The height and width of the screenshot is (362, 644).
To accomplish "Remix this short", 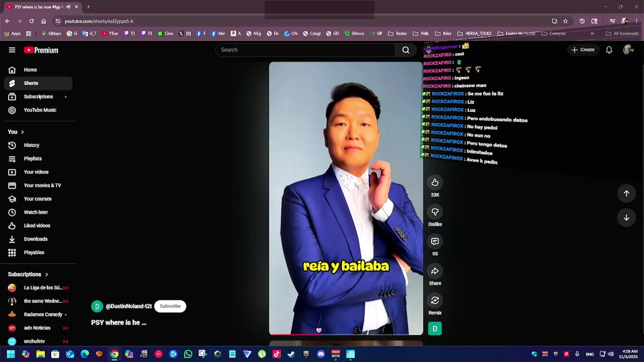I will [x=435, y=300].
